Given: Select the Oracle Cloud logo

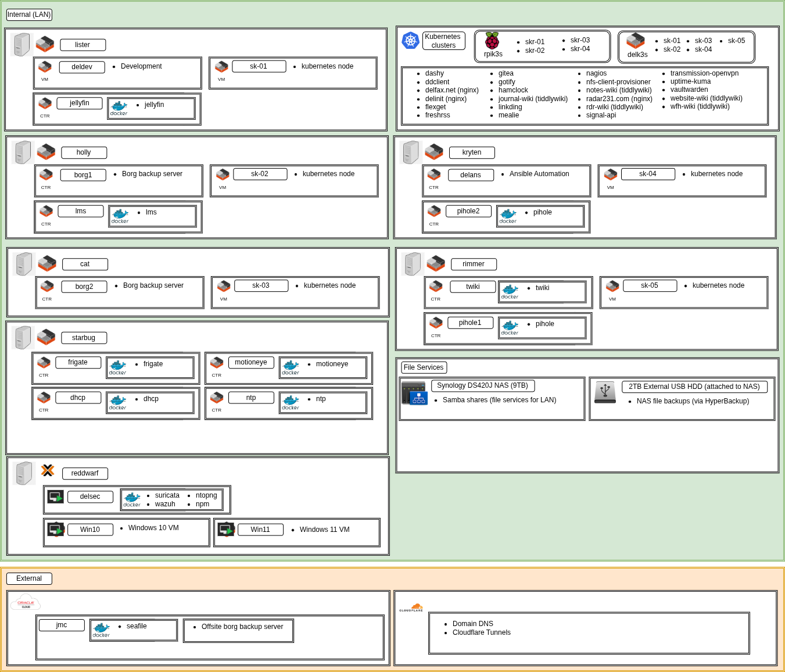Looking at the screenshot, I should click(25, 603).
